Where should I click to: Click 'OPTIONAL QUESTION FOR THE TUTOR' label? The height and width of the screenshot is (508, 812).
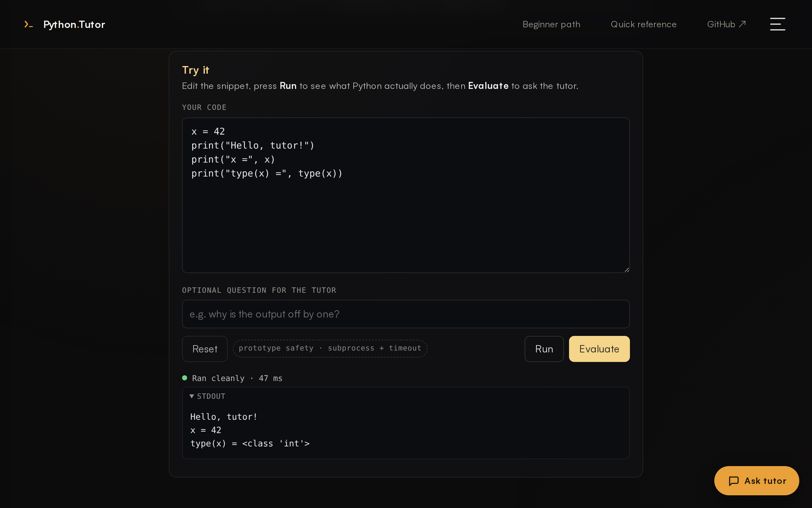[259, 290]
